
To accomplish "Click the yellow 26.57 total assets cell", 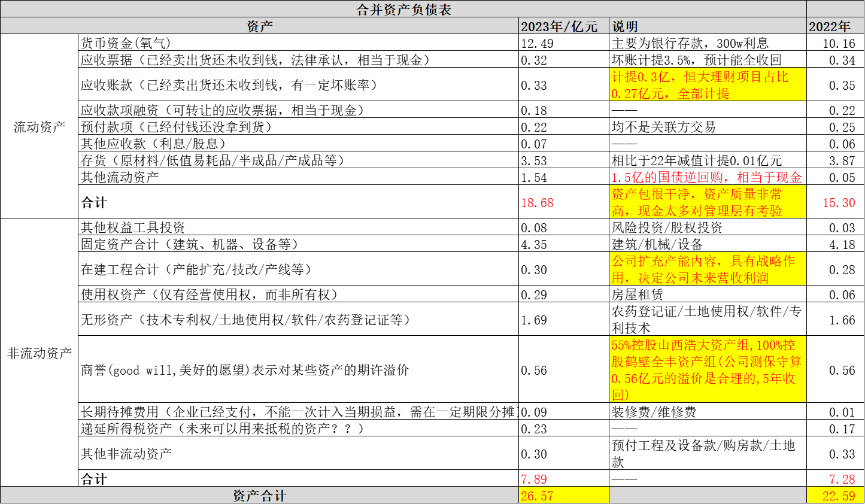I will tap(563, 496).
